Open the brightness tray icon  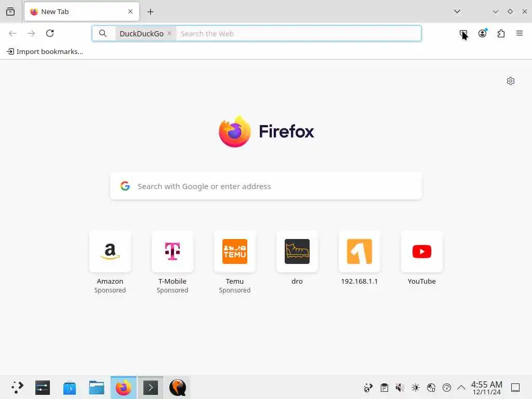416,388
